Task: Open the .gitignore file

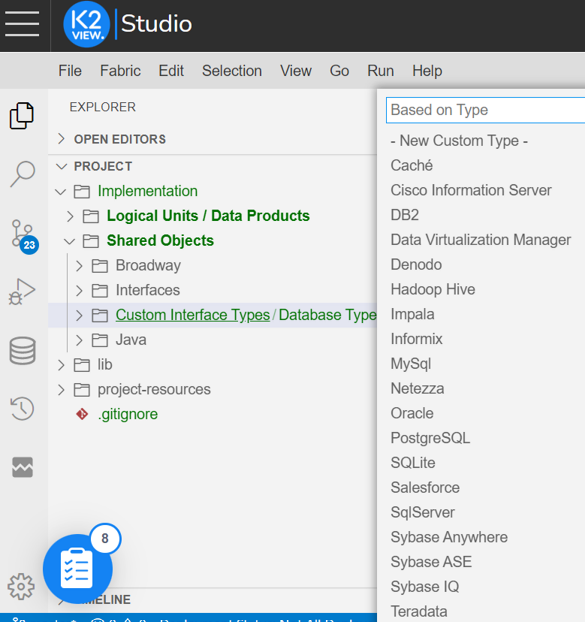Action: tap(128, 414)
